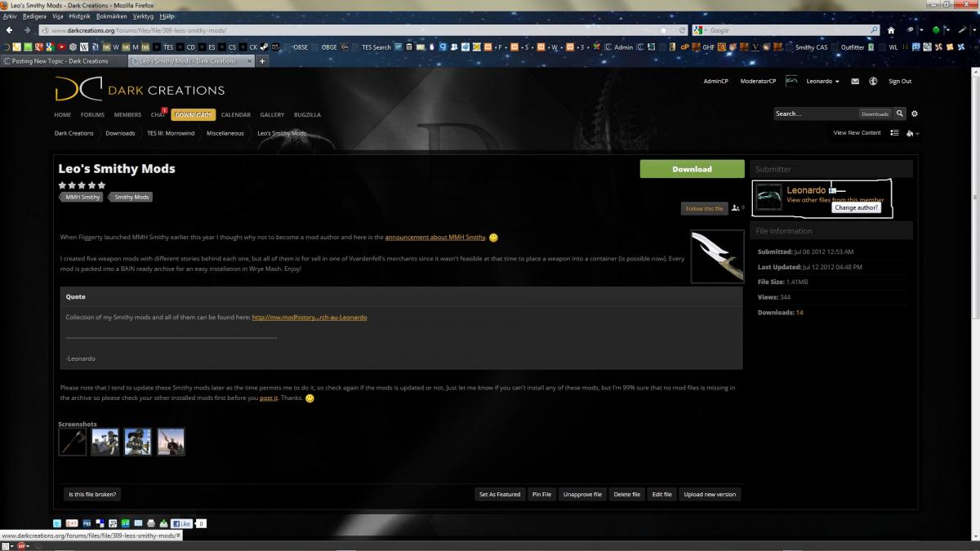This screenshot has width=980, height=551.
Task: Click the Facebook Like button
Action: 181,523
